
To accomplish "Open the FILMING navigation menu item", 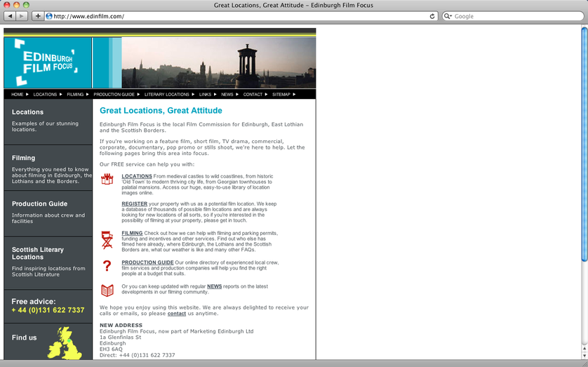I will pyautogui.click(x=75, y=95).
